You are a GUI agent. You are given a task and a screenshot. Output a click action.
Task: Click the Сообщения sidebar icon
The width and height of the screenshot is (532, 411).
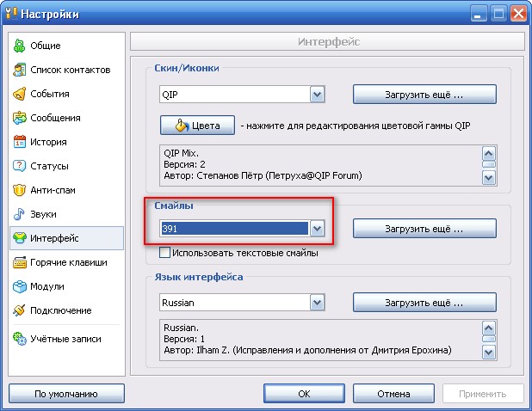(x=19, y=118)
